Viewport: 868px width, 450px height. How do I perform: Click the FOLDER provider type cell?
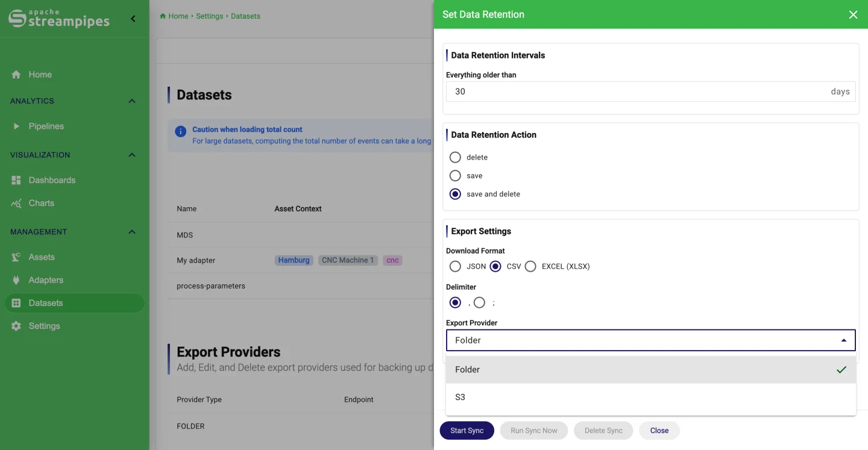pyautogui.click(x=190, y=426)
